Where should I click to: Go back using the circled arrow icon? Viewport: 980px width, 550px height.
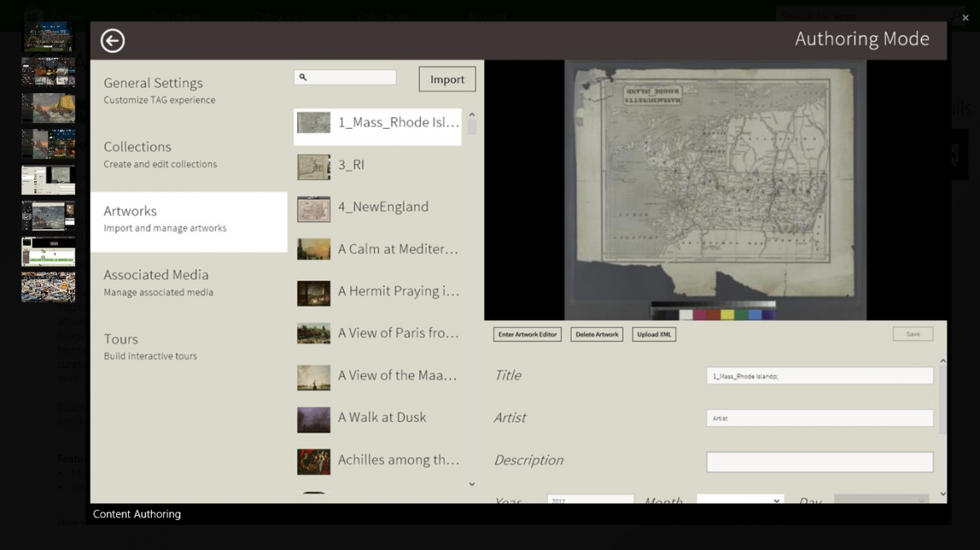tap(113, 41)
